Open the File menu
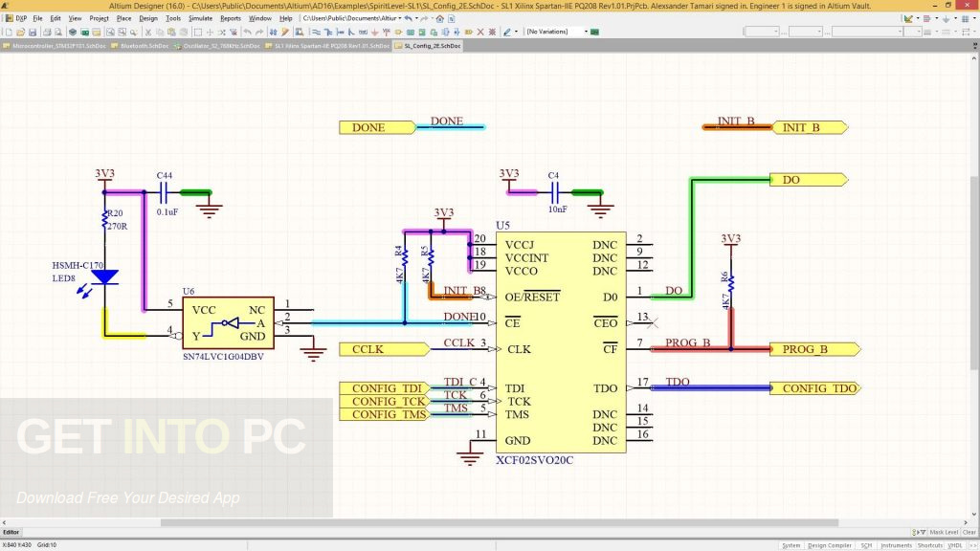 pyautogui.click(x=37, y=18)
